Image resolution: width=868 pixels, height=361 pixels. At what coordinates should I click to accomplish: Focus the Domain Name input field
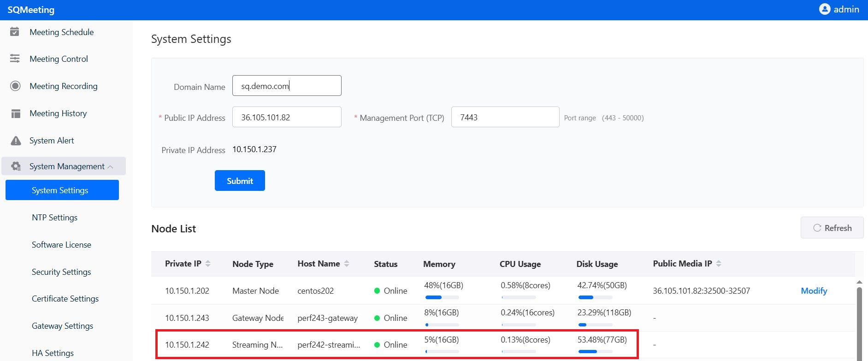coord(287,86)
